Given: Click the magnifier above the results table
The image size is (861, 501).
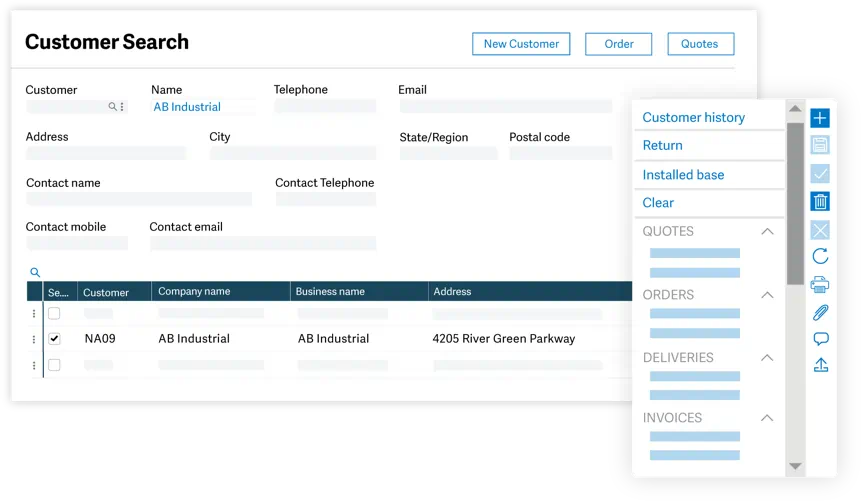Looking at the screenshot, I should (35, 272).
